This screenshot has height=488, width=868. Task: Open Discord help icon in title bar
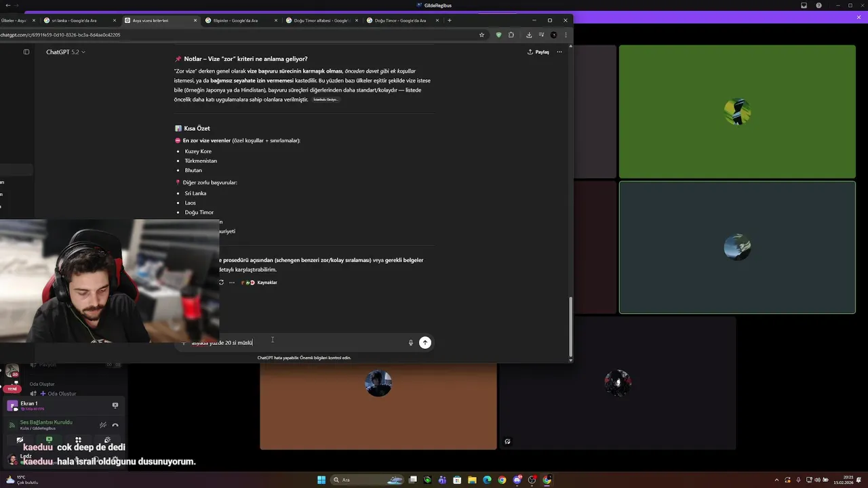819,5
